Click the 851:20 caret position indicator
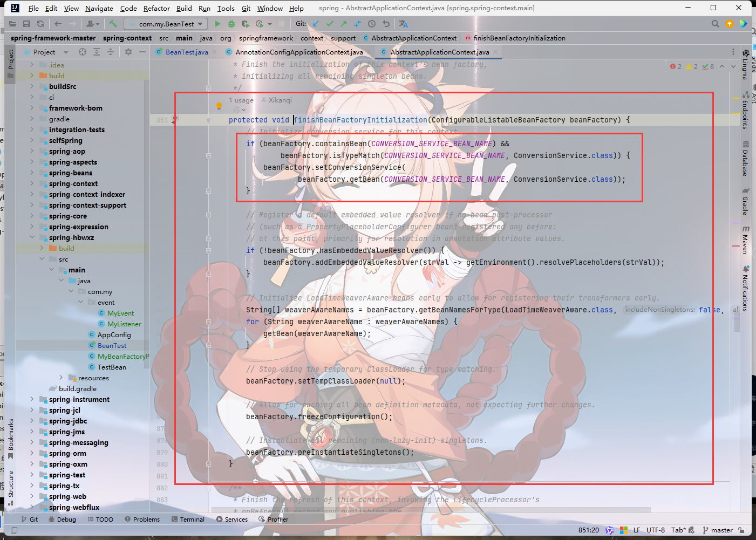Image resolution: width=756 pixels, height=540 pixels. pyautogui.click(x=589, y=530)
